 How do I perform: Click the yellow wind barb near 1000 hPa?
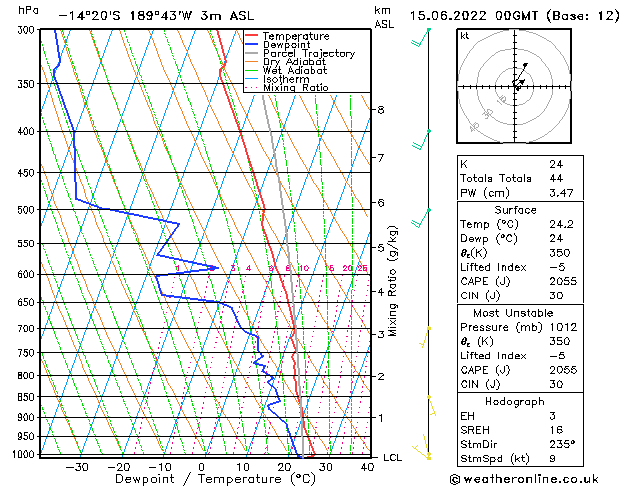422,446
